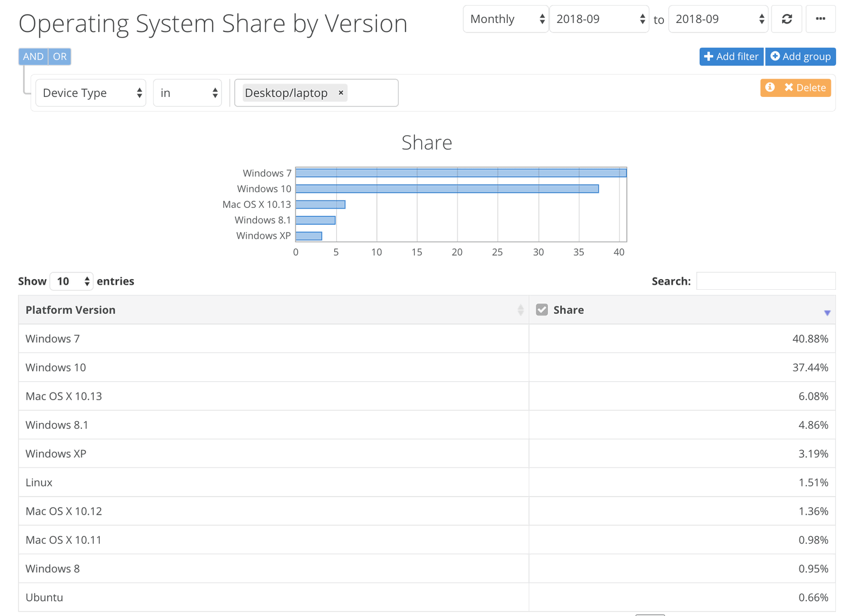The width and height of the screenshot is (841, 616).
Task: Click the Windows 10 bar in the chart
Action: pyautogui.click(x=449, y=188)
